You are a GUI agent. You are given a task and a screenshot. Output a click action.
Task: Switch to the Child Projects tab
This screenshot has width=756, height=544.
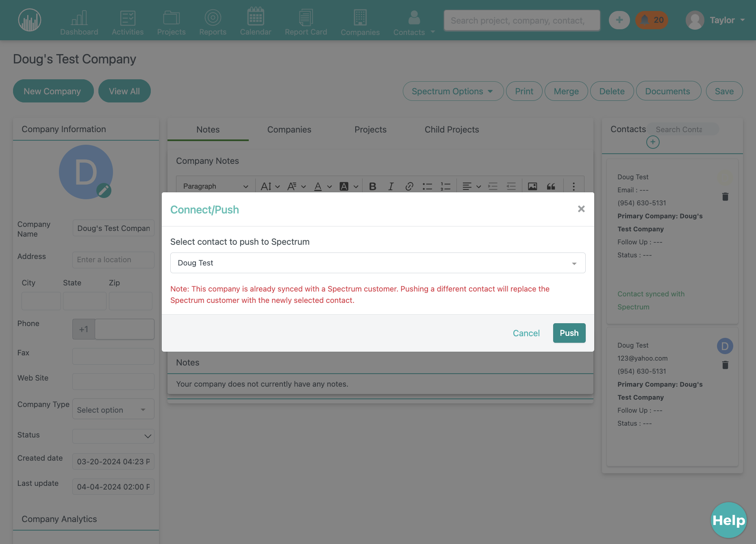[452, 130]
